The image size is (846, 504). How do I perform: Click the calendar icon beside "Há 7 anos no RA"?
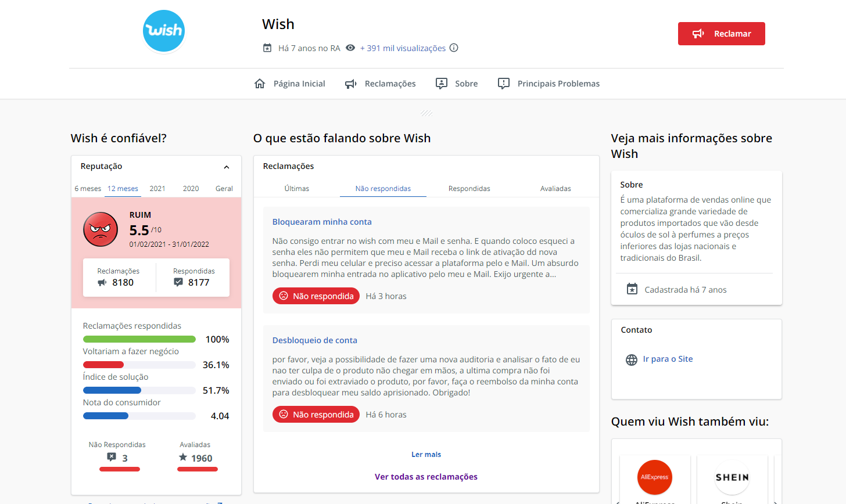267,48
